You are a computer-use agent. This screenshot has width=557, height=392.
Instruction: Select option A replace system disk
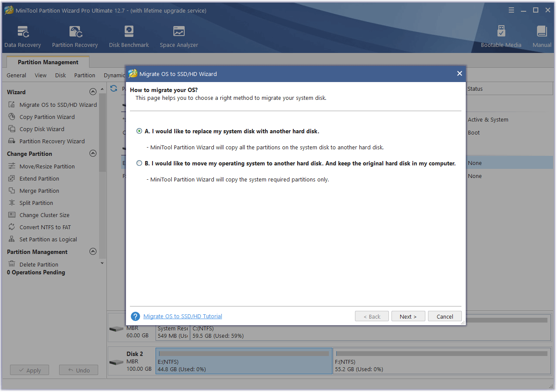tap(139, 131)
